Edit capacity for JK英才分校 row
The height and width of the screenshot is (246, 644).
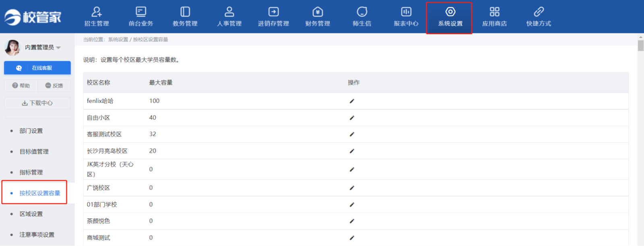pyautogui.click(x=352, y=170)
